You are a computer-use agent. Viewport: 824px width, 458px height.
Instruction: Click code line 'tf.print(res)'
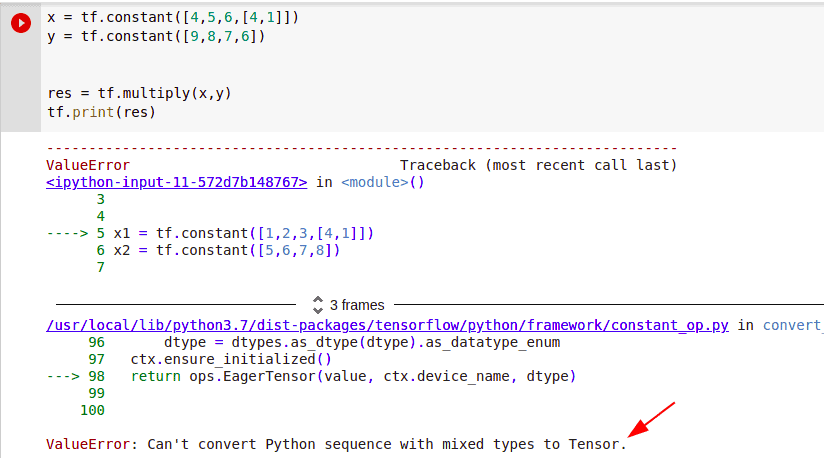pyautogui.click(x=101, y=112)
